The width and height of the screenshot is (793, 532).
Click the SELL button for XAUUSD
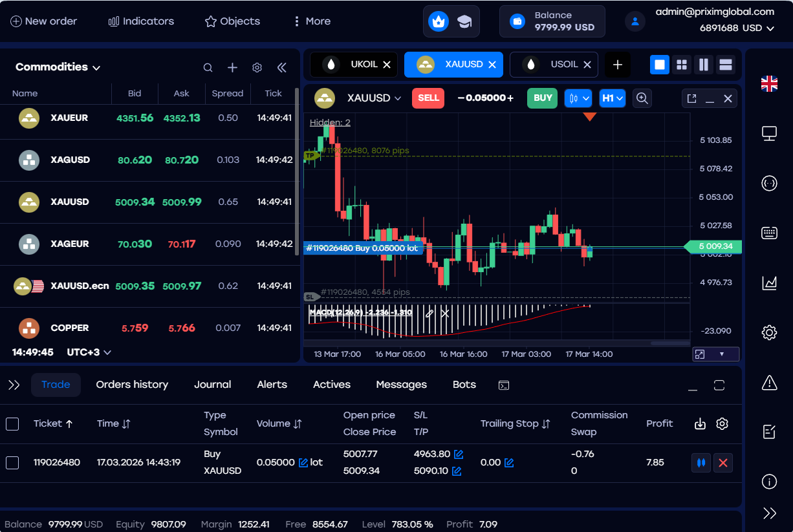[428, 98]
